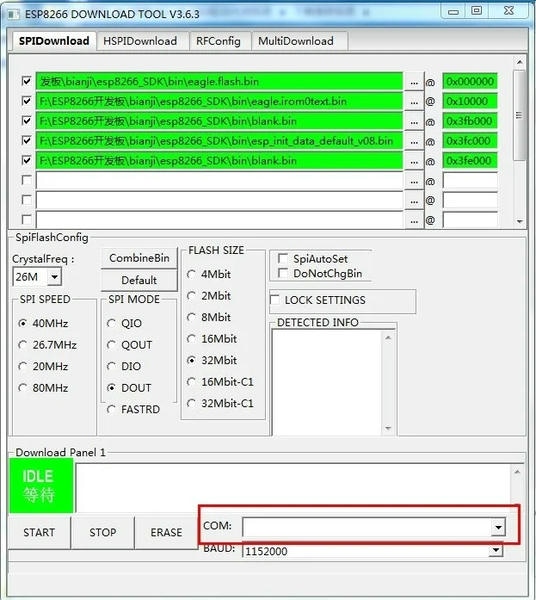Image resolution: width=536 pixels, height=600 pixels.
Task: Enable the SpiAutoSet checkbox
Action: [x=283, y=259]
